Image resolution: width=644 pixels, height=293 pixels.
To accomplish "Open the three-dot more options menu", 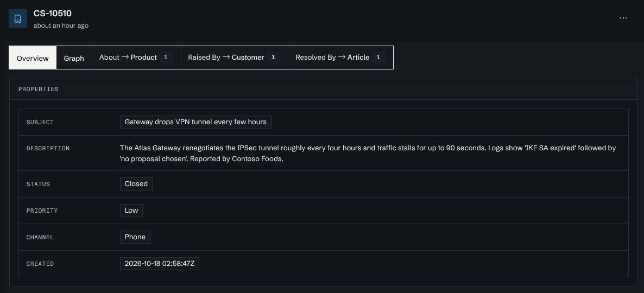I will click(x=623, y=18).
